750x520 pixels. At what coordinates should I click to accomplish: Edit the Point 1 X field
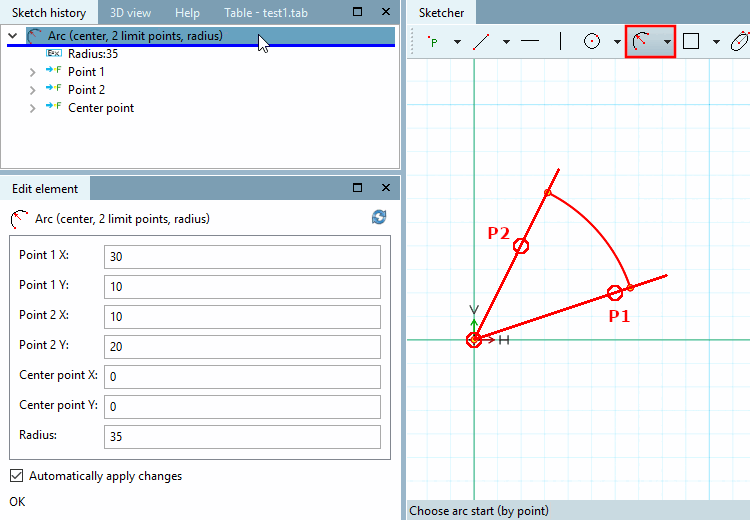(x=242, y=257)
